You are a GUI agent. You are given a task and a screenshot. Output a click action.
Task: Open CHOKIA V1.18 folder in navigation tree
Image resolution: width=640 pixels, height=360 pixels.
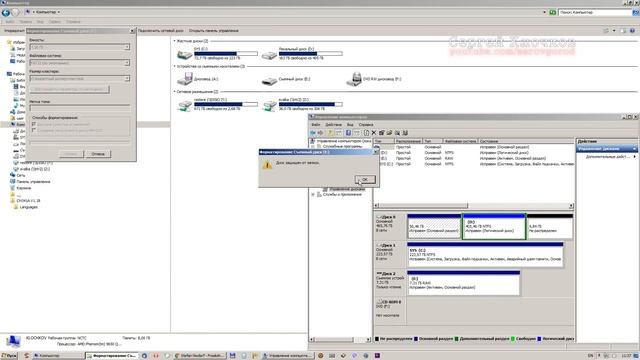coord(28,201)
